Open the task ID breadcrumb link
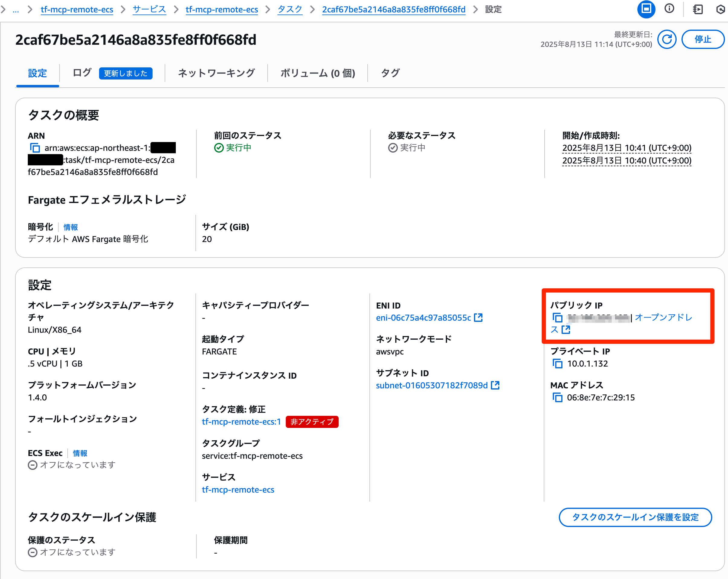The image size is (728, 579). (x=394, y=9)
